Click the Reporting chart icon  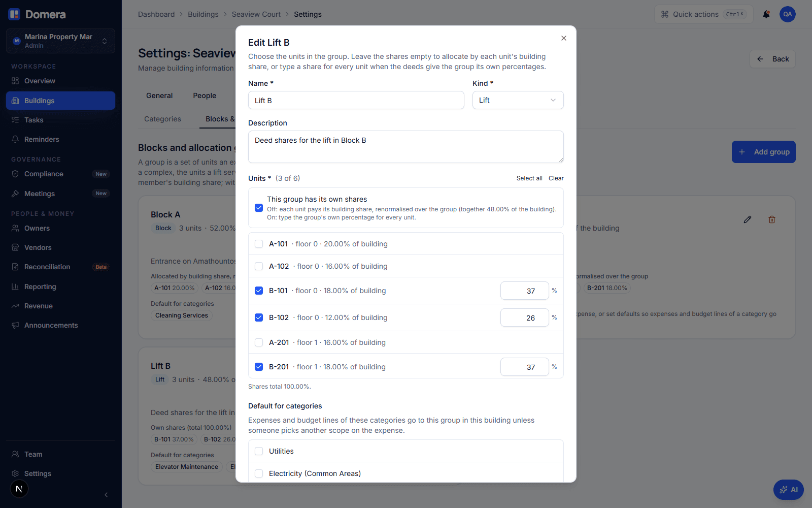(x=15, y=287)
